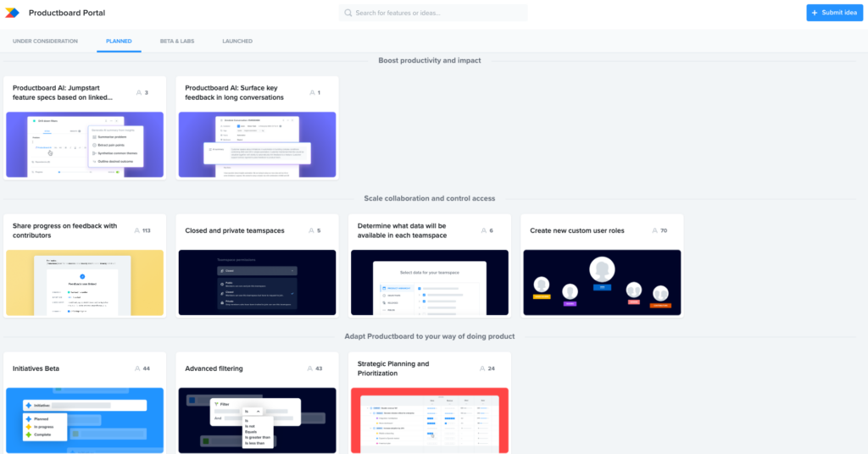This screenshot has height=454, width=868.
Task: Open the Surface key feedback card title
Action: click(234, 92)
